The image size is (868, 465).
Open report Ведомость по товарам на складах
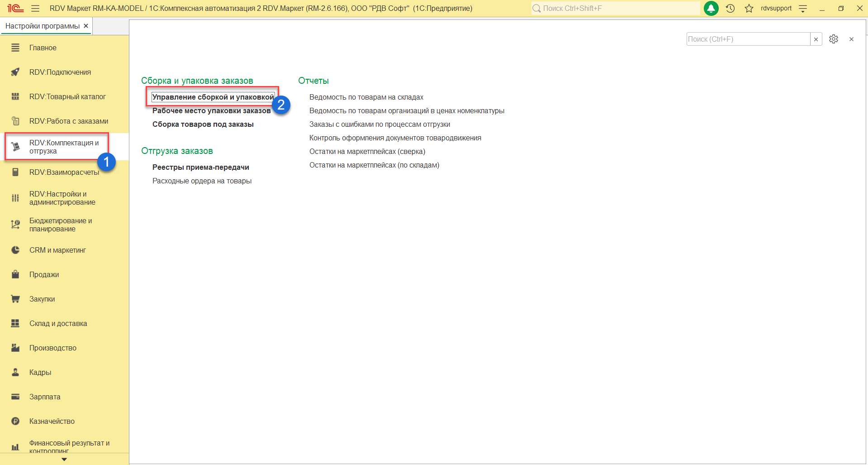coord(366,97)
